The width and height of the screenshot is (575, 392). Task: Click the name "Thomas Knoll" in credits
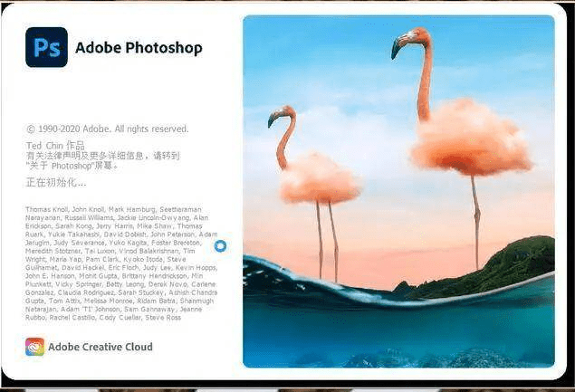pos(46,209)
